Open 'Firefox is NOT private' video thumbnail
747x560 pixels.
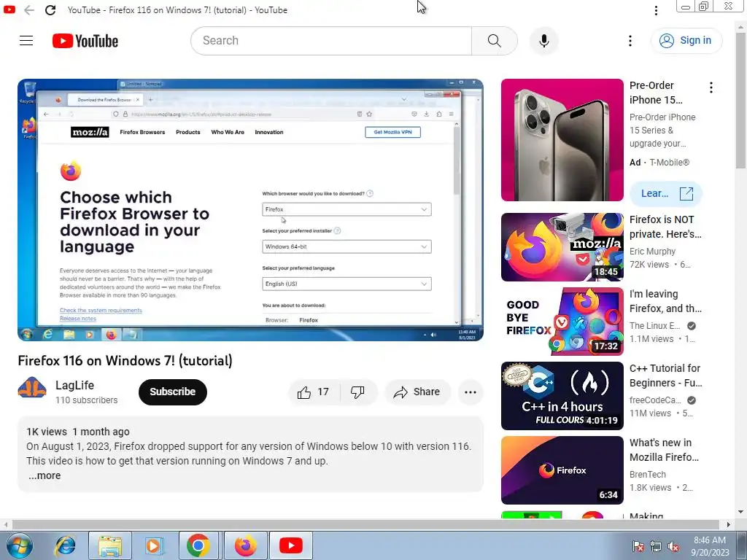coord(562,247)
